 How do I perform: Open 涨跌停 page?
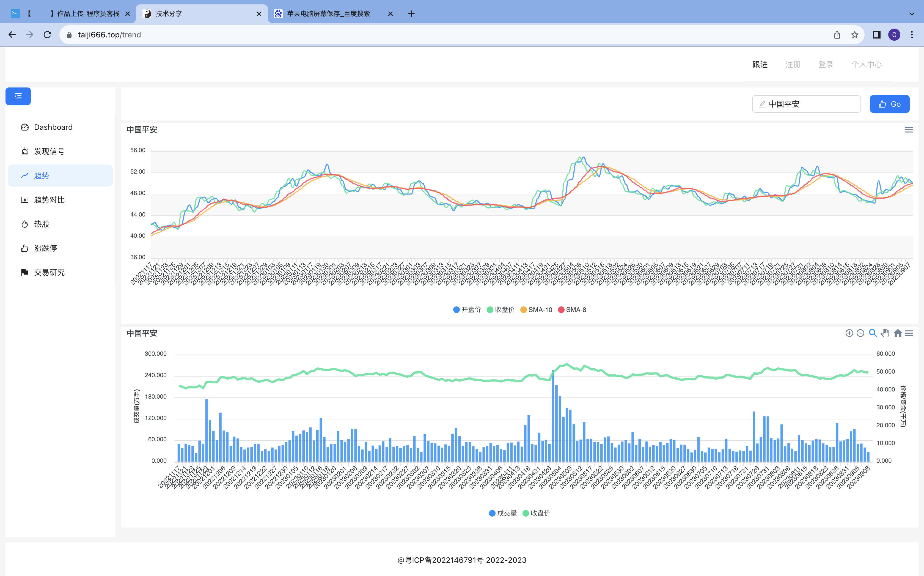pos(60,248)
